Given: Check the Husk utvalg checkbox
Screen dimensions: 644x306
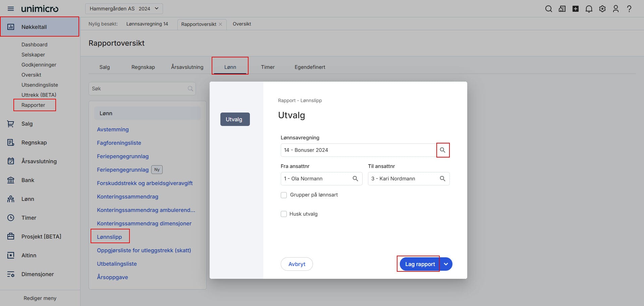Looking at the screenshot, I should tap(284, 214).
